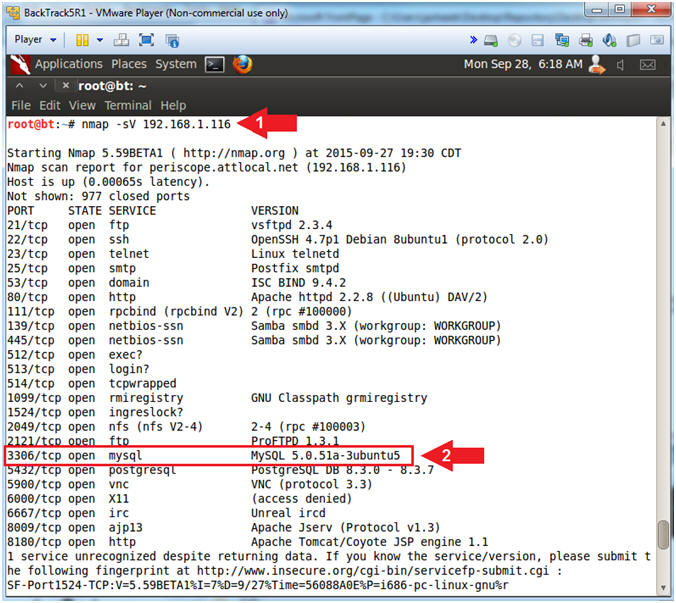676x603 pixels.
Task: Click the 2049/tcp nfs row
Action: click(x=186, y=427)
